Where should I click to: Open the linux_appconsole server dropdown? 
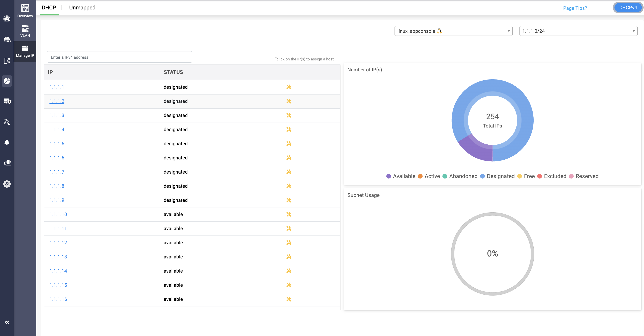pyautogui.click(x=453, y=31)
